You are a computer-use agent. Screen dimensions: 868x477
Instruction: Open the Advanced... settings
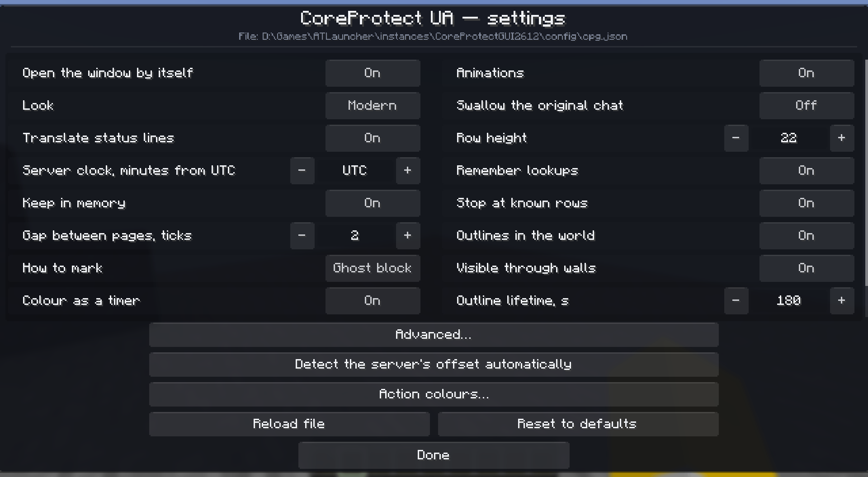point(434,335)
